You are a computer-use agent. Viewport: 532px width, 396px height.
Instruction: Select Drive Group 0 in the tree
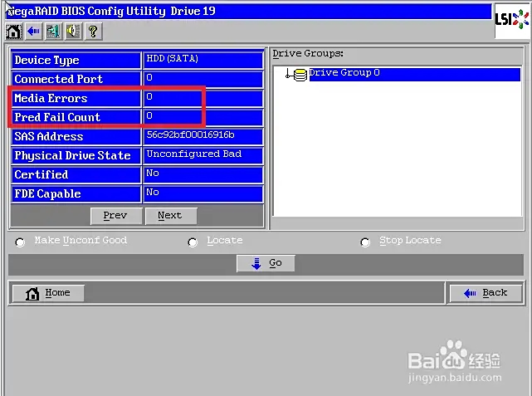(x=414, y=75)
